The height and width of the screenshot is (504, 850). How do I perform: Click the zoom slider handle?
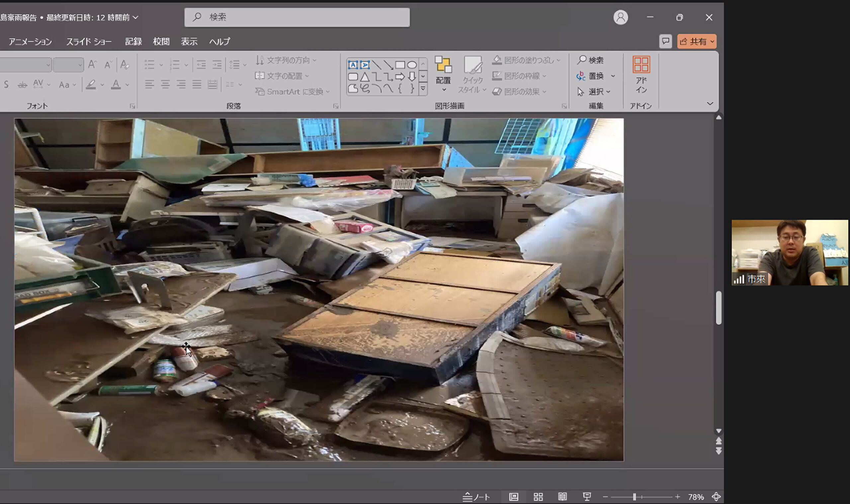pyautogui.click(x=634, y=497)
